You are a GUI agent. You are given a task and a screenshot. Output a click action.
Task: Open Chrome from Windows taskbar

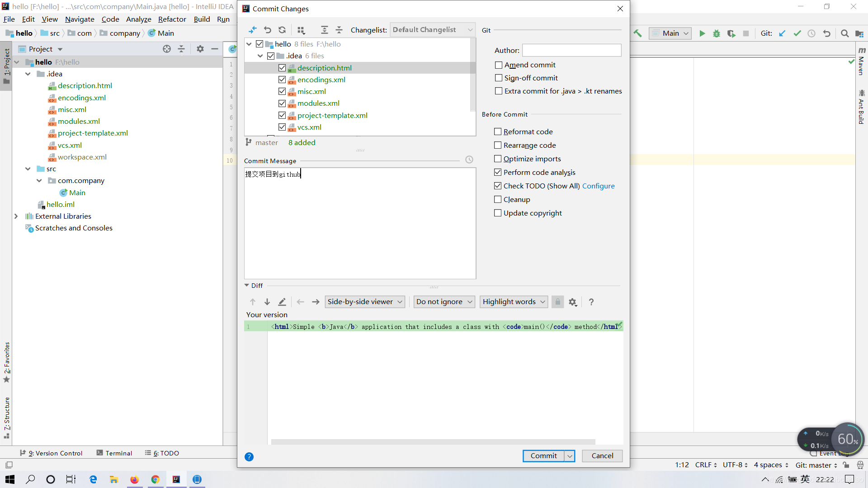[x=156, y=479]
